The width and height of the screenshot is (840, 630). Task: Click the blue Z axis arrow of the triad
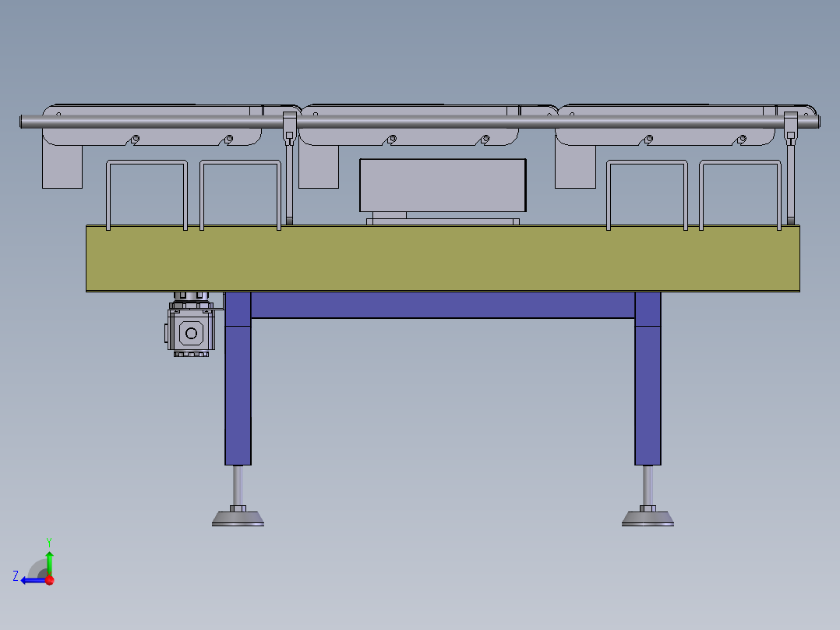coord(32,580)
